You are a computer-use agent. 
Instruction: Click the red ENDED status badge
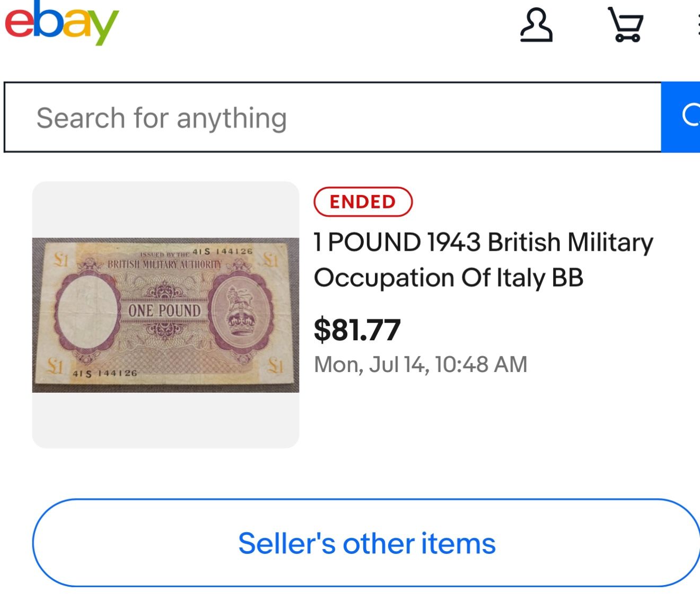tap(363, 202)
